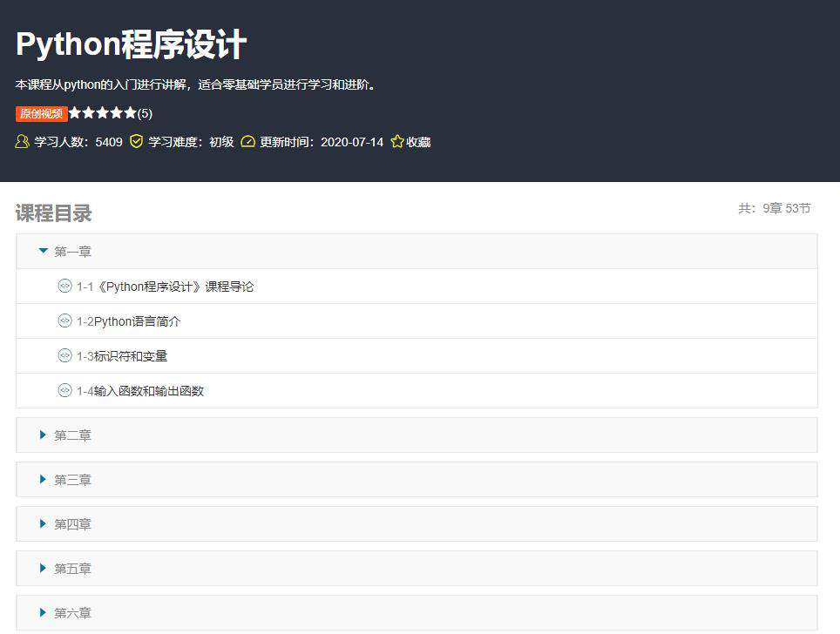The image size is (840, 634).
Task: Click the shield icon beside 学习难度
Action: click(137, 141)
